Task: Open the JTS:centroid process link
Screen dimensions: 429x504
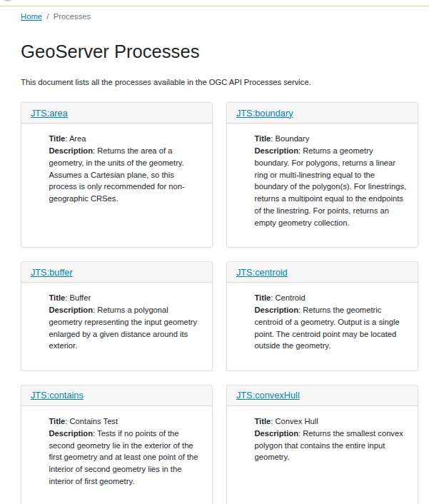Action: coord(262,273)
